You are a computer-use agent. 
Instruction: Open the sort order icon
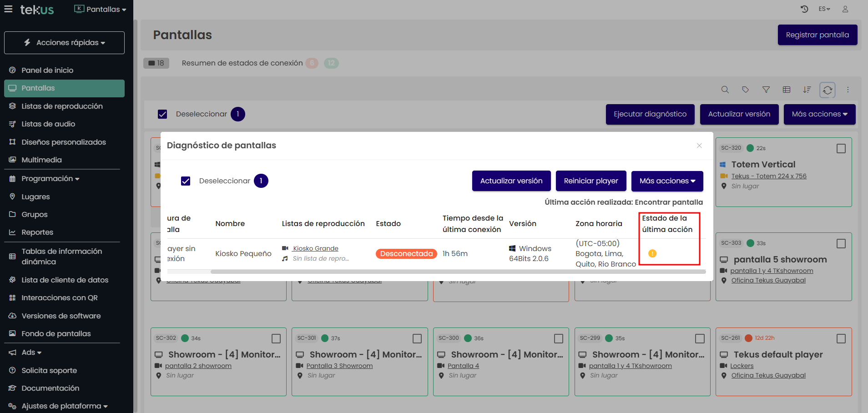pyautogui.click(x=807, y=90)
